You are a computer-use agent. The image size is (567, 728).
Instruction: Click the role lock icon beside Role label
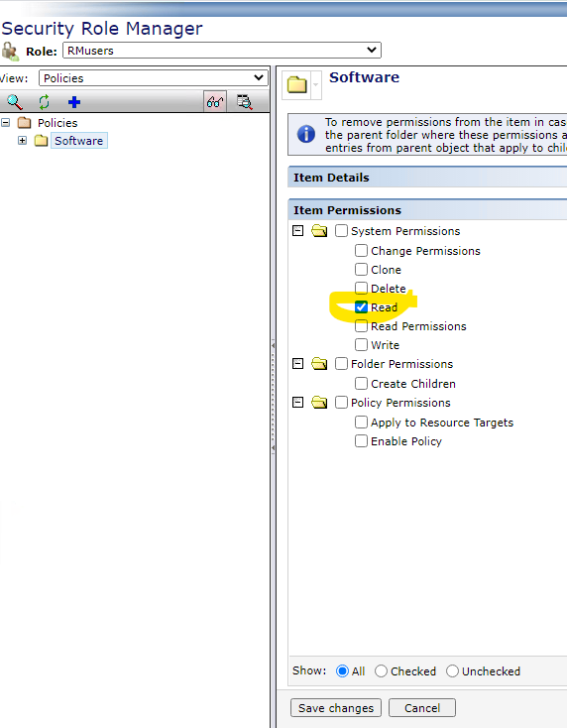[10, 51]
